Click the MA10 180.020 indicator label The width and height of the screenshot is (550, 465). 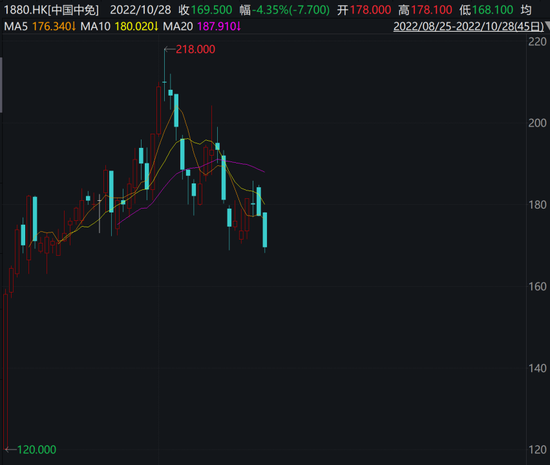pyautogui.click(x=119, y=26)
